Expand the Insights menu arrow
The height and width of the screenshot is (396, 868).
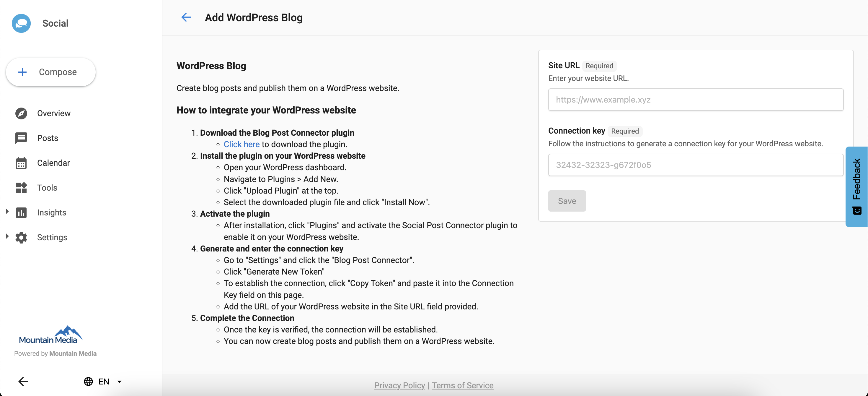7,212
